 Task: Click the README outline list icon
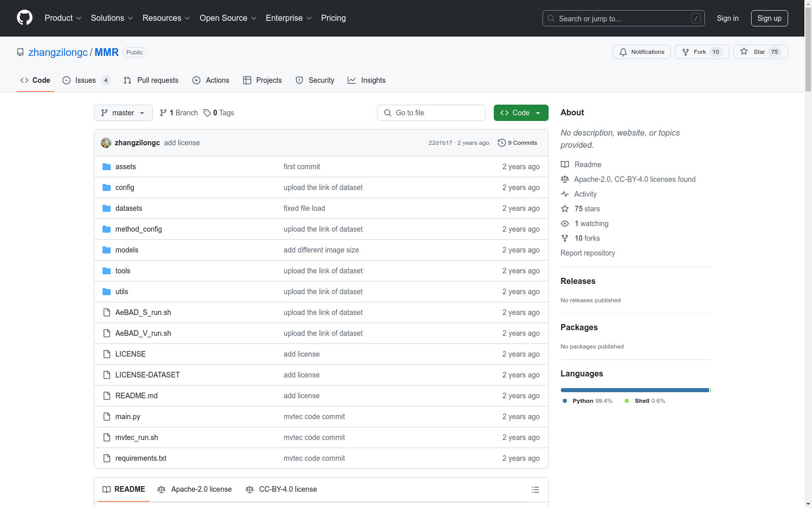[x=535, y=490]
